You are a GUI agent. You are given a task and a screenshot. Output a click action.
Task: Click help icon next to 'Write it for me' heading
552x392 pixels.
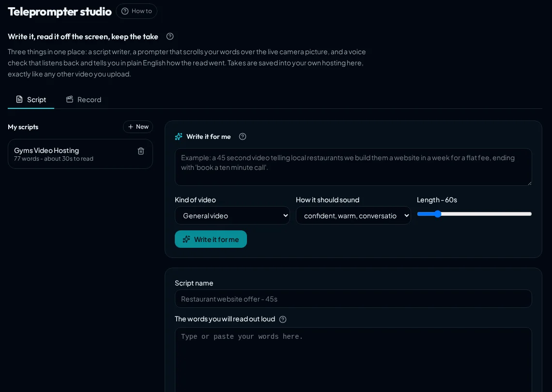coord(243,136)
